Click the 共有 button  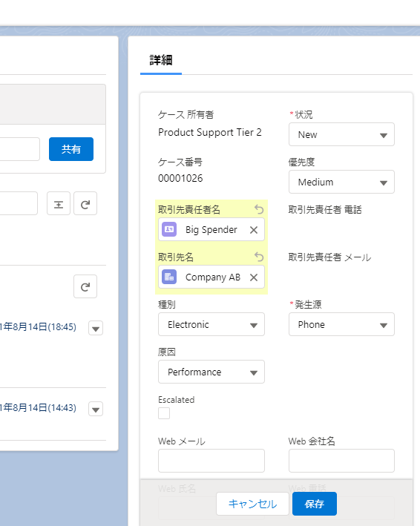click(71, 149)
